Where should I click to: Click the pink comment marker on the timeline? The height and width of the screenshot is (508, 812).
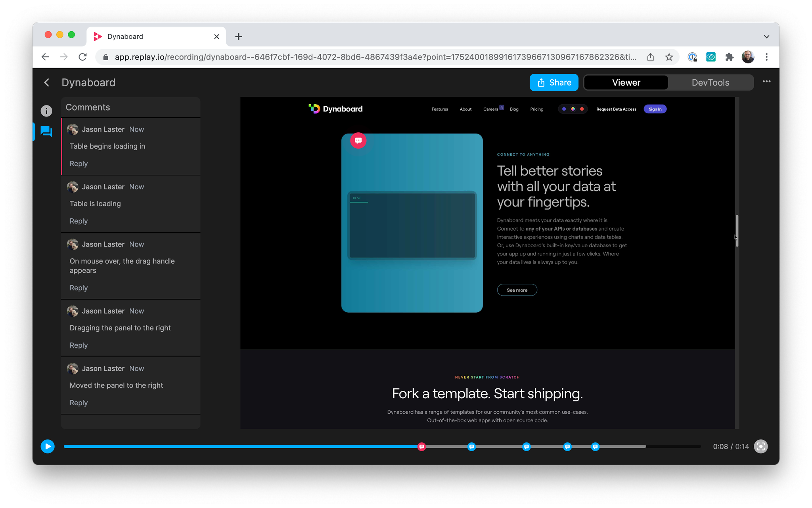coord(421,447)
